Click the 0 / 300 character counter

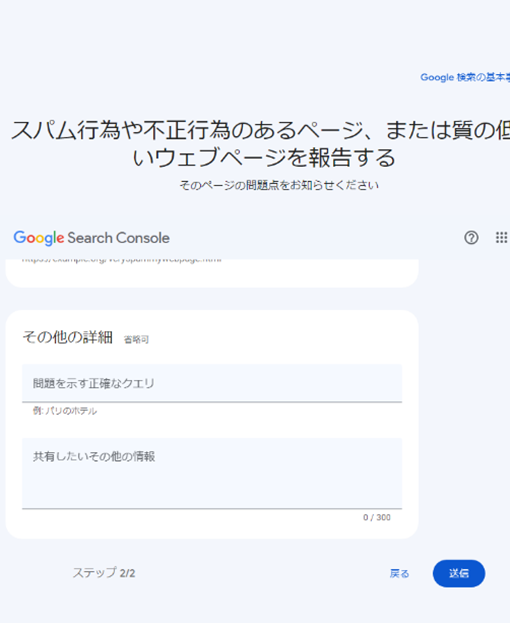377,517
